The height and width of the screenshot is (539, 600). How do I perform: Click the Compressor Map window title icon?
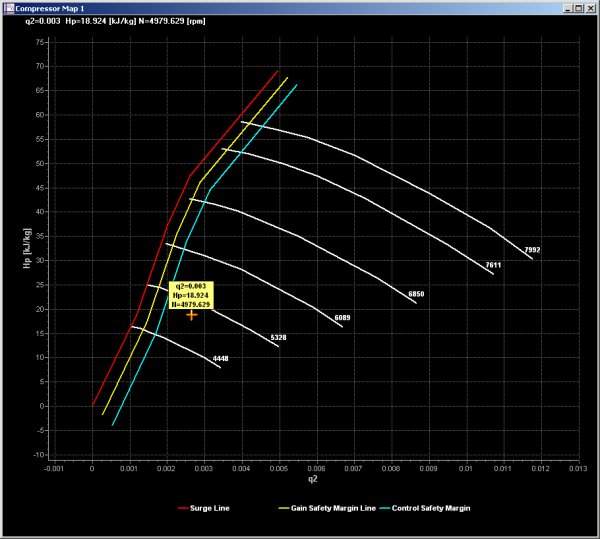[8, 7]
